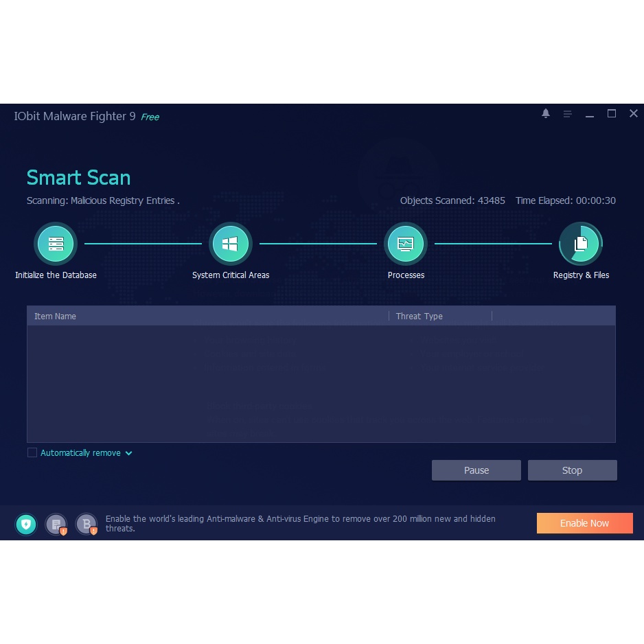Open the notification bell icon
The height and width of the screenshot is (644, 644).
click(x=545, y=113)
